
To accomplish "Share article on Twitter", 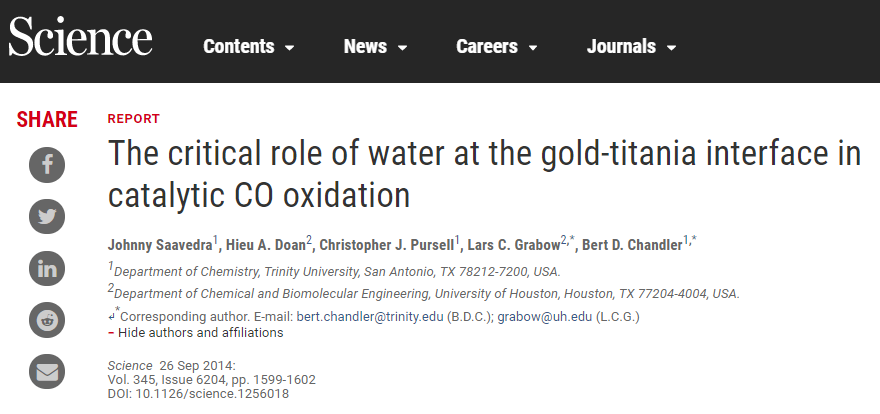I will point(47,217).
